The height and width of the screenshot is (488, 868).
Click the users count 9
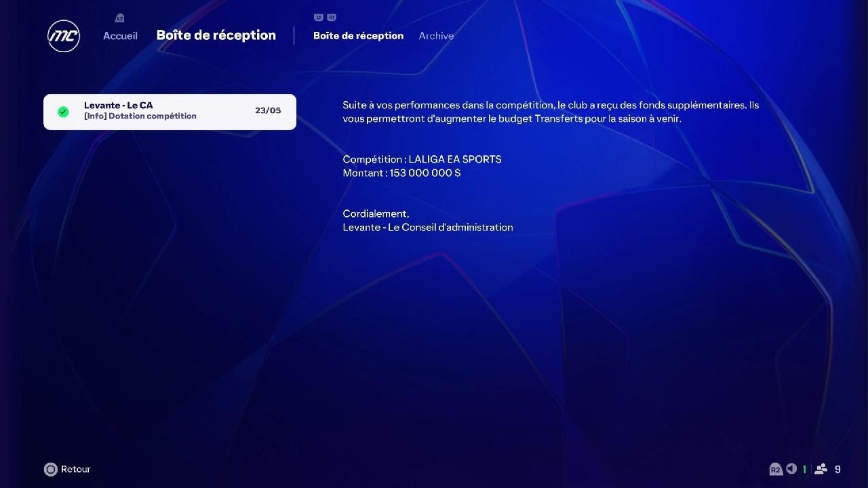click(837, 469)
